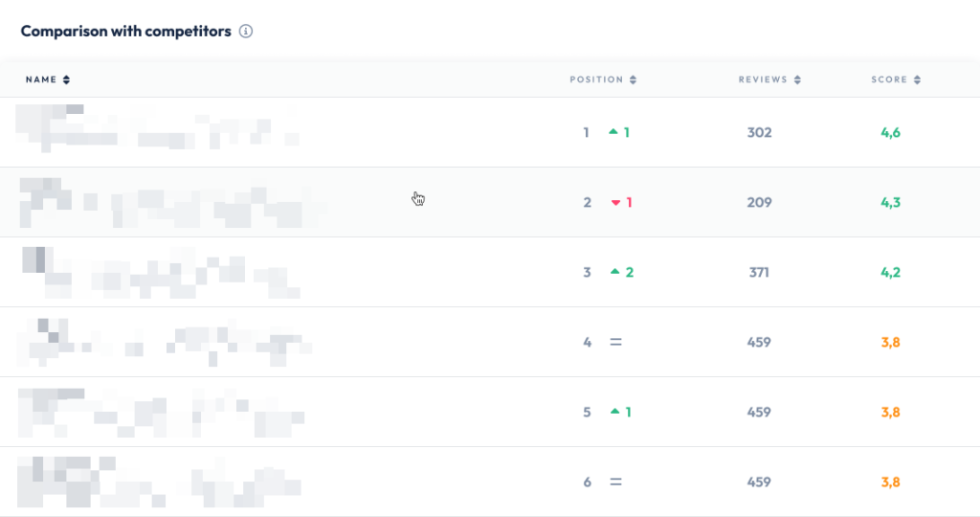The width and height of the screenshot is (980, 517).
Task: Click the REVIEWS column header label
Action: click(763, 79)
